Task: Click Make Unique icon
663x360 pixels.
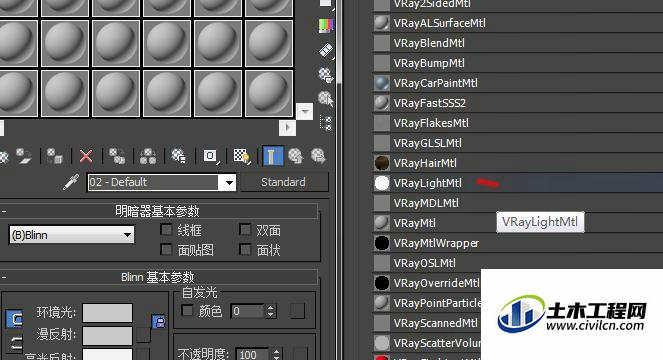Action: coord(148,156)
